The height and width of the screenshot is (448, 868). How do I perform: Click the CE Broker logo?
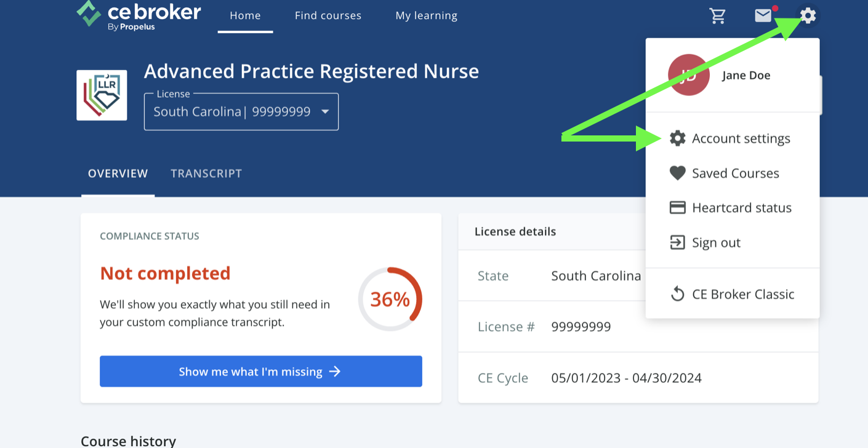click(x=138, y=14)
